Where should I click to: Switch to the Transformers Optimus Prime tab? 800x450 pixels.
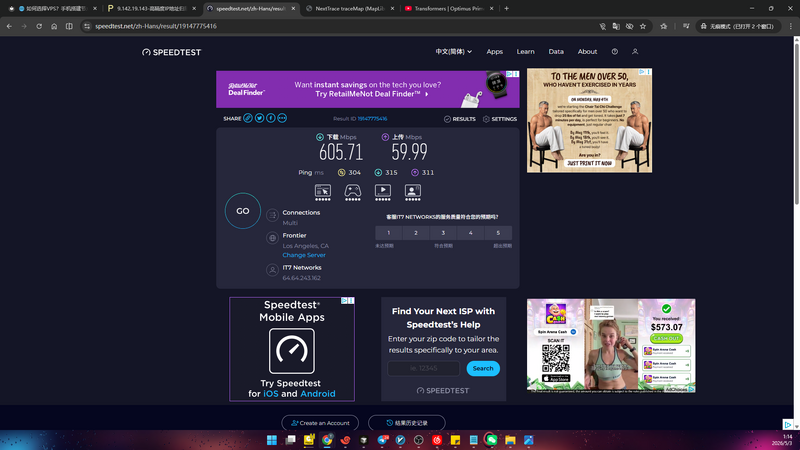[x=449, y=9]
